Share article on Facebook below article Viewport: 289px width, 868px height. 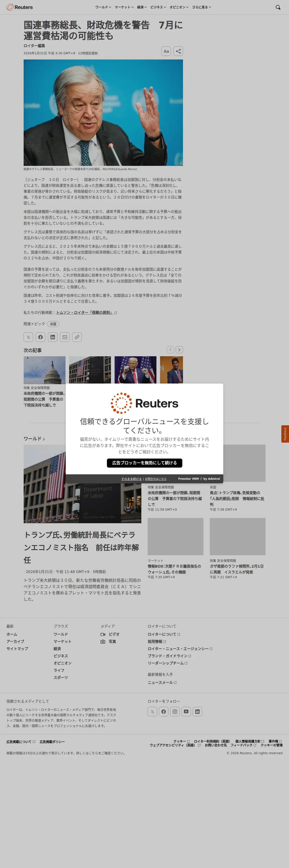point(41,337)
